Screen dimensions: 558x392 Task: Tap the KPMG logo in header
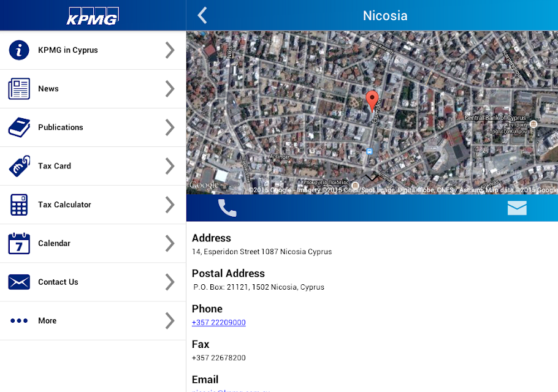[93, 16]
